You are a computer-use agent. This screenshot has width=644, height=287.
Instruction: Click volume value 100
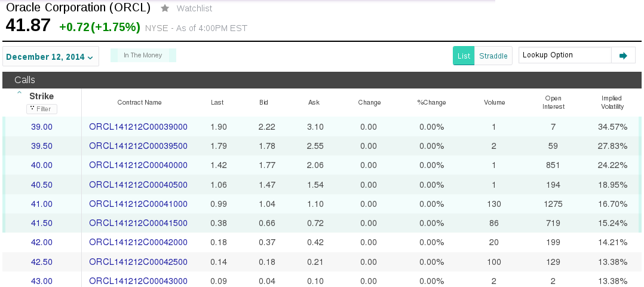click(x=493, y=262)
